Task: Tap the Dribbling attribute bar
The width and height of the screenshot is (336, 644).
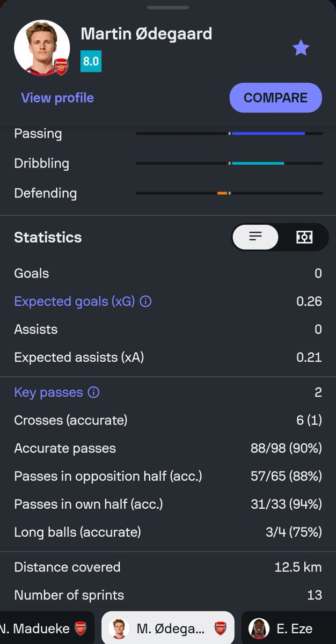Action: pos(230,163)
